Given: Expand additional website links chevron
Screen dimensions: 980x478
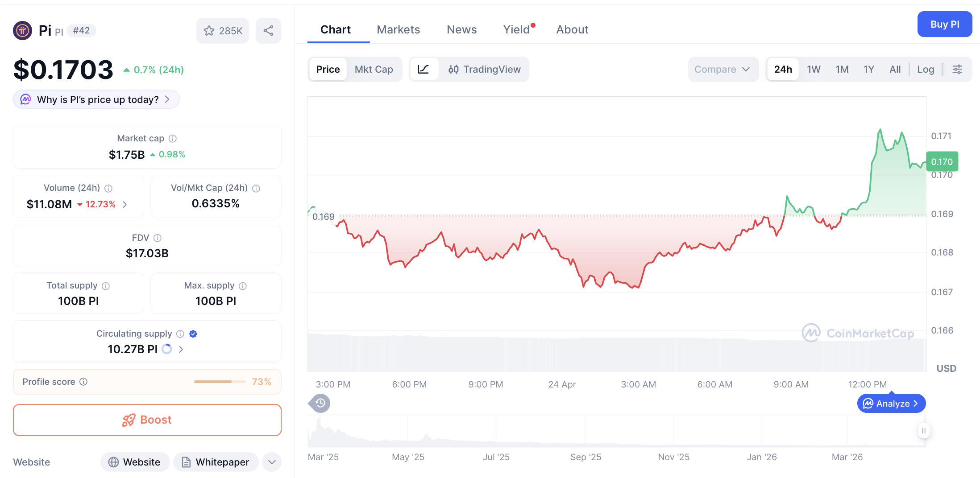Looking at the screenshot, I should pyautogui.click(x=271, y=462).
